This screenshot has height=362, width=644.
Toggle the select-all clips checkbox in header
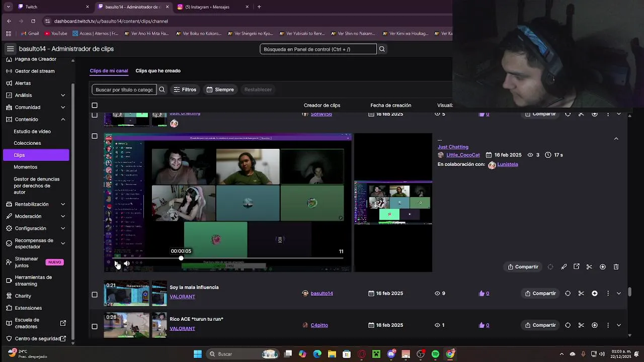click(x=95, y=105)
